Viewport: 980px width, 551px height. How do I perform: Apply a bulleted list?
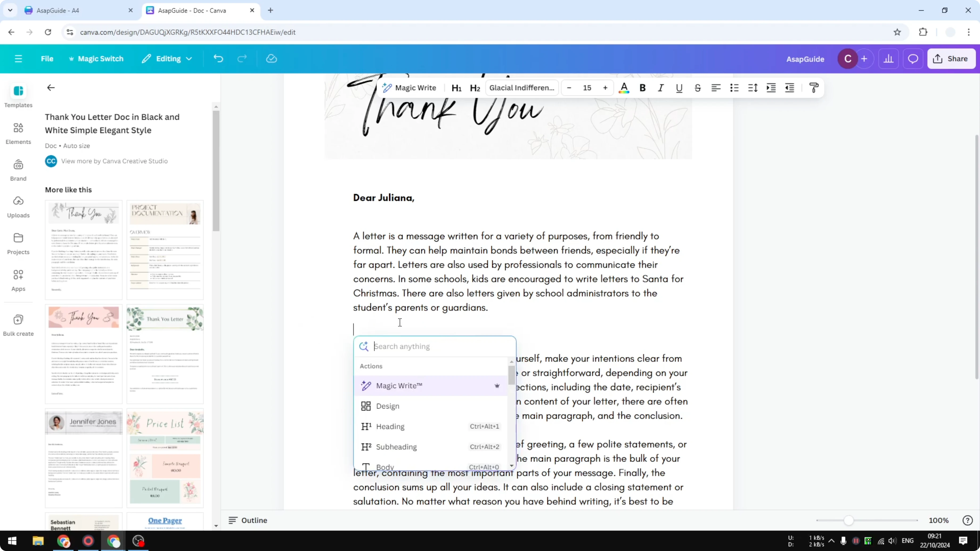[734, 88]
